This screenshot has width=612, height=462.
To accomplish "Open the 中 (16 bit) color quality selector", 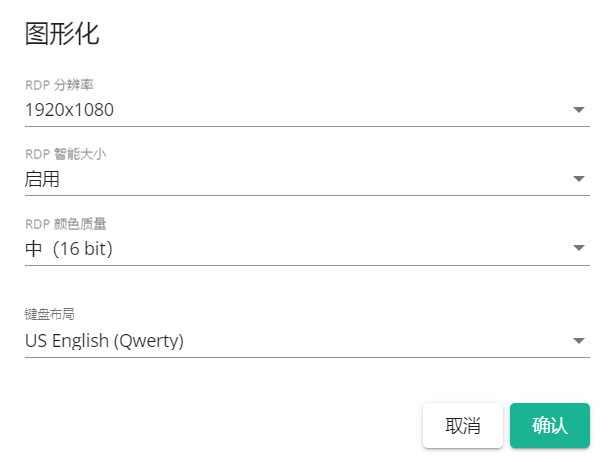I will tap(69, 249).
